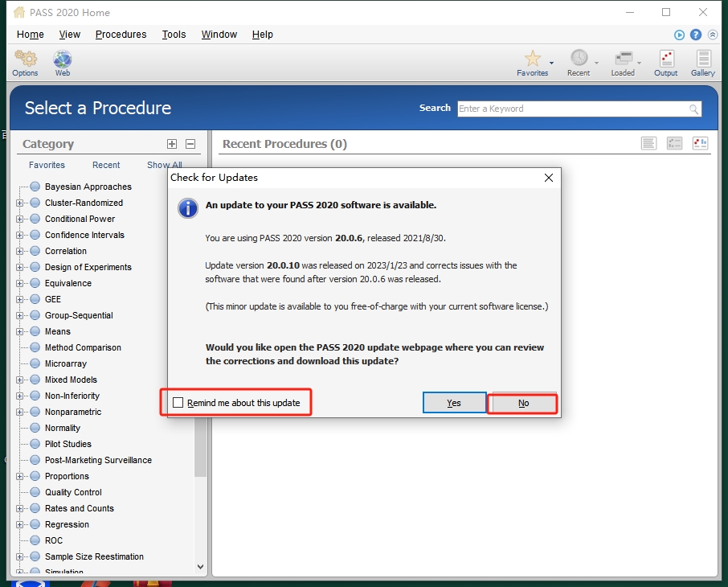Click the search magnifier icon
The width and height of the screenshot is (728, 587).
point(693,109)
